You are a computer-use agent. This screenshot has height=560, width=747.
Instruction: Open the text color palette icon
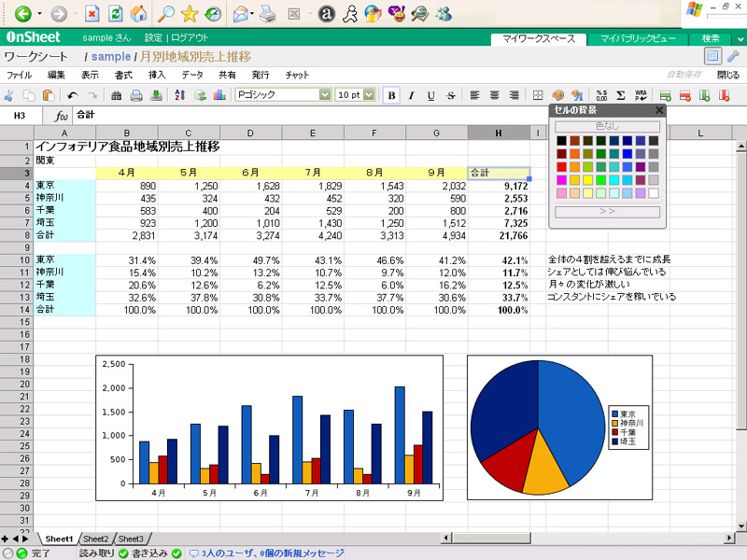click(577, 96)
